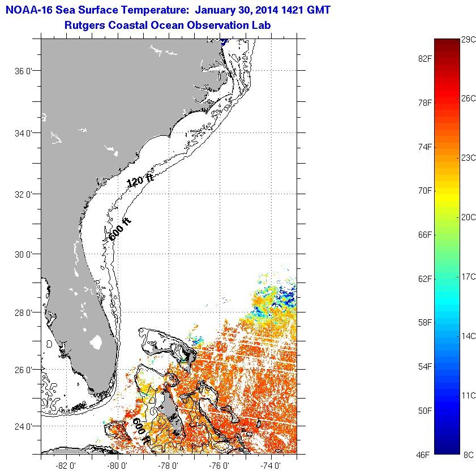Click the 29C colorbar label
The image size is (476, 471).
pos(469,40)
